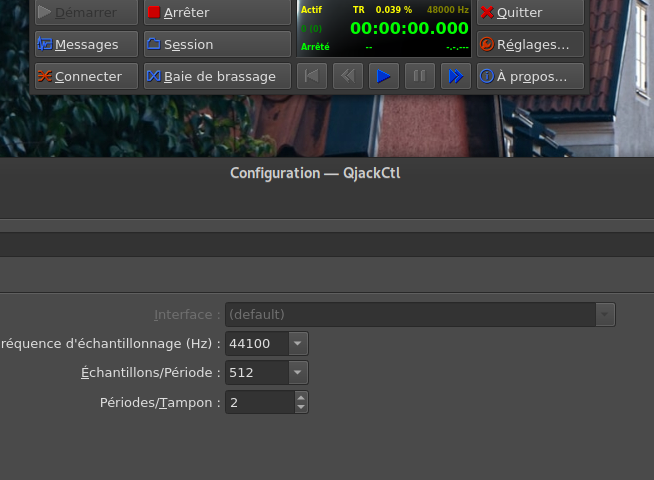
Task: Click into the Périodes/Tampon value field
Action: click(260, 402)
